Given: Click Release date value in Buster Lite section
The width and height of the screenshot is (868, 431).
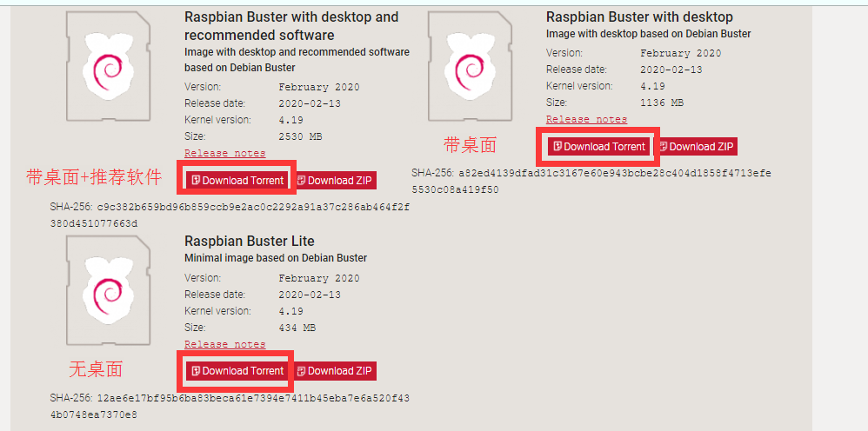Looking at the screenshot, I should 310,295.
